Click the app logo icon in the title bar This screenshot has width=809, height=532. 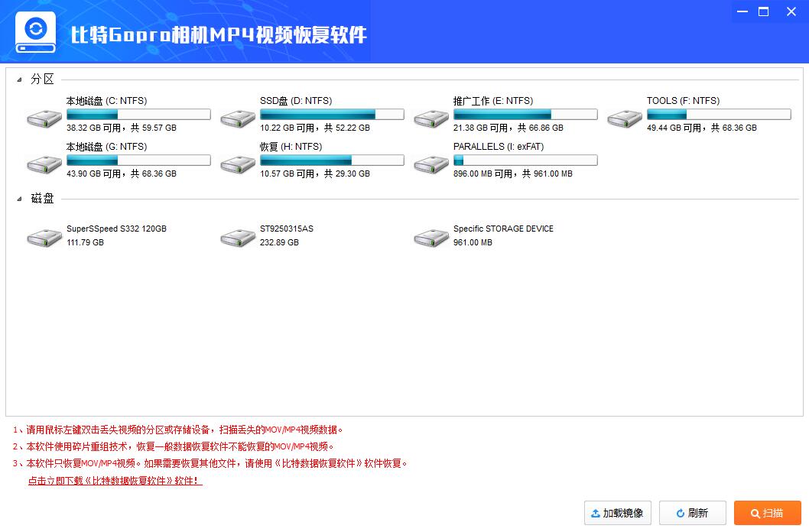[x=36, y=32]
